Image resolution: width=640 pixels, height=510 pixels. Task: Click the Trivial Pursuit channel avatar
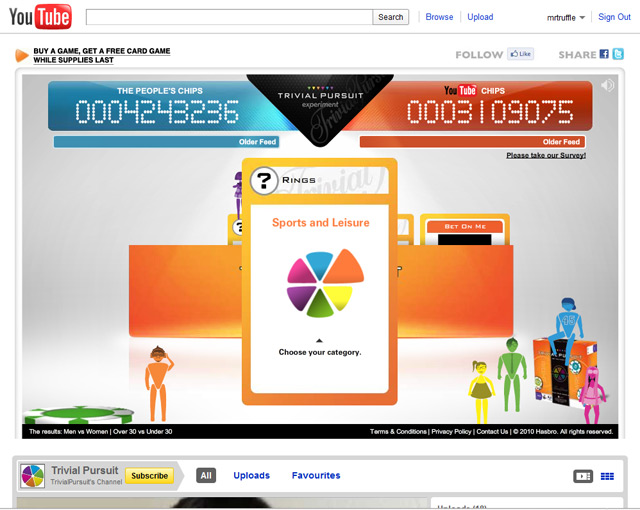coord(33,476)
